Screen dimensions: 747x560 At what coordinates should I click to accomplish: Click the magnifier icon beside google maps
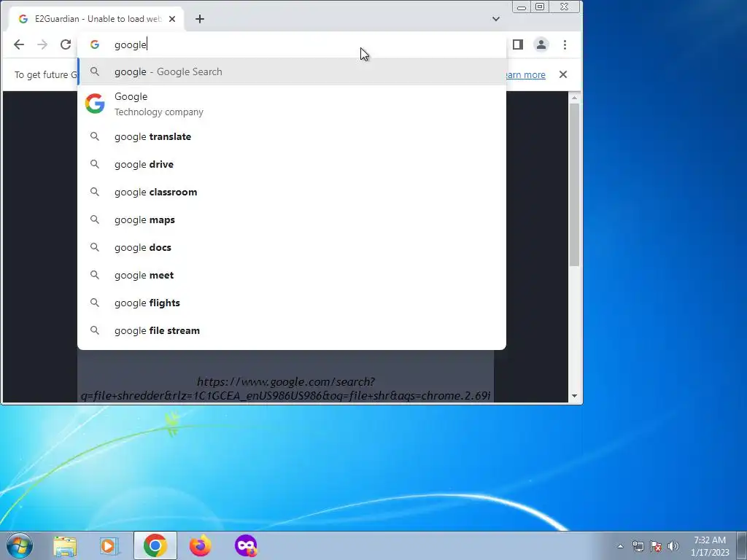(x=95, y=219)
